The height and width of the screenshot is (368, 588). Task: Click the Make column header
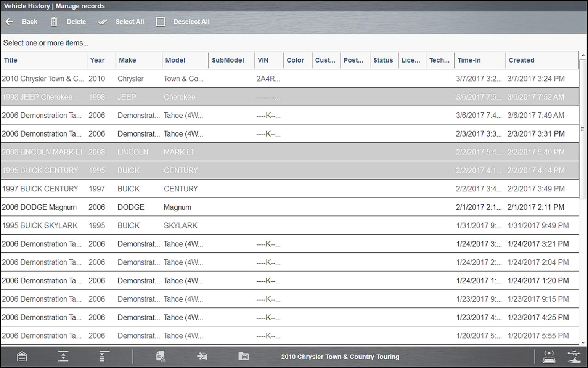coord(127,60)
